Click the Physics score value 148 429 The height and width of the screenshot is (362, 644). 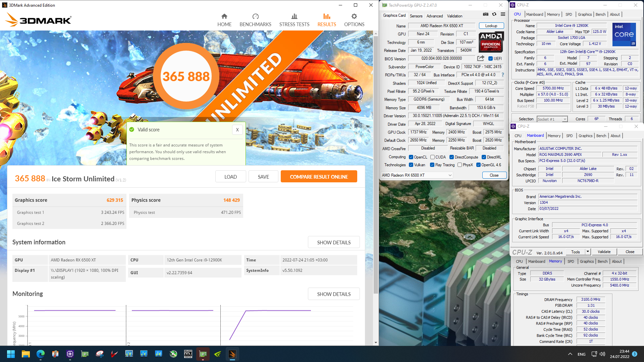click(231, 200)
